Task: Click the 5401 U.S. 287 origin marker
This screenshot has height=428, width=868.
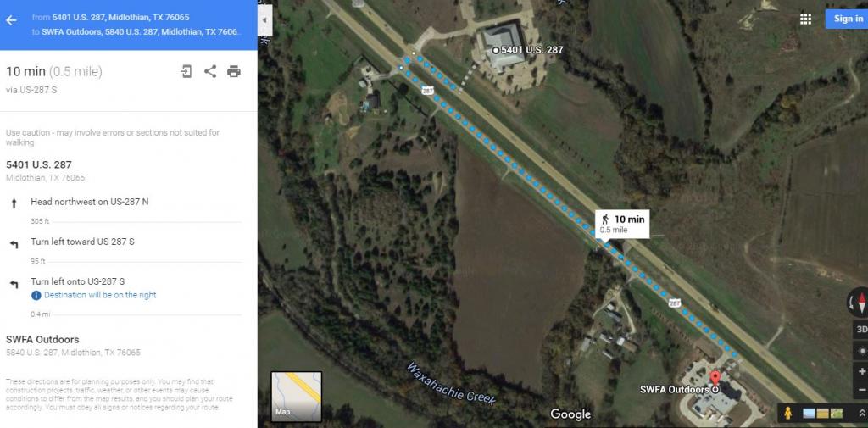Action: [x=495, y=50]
